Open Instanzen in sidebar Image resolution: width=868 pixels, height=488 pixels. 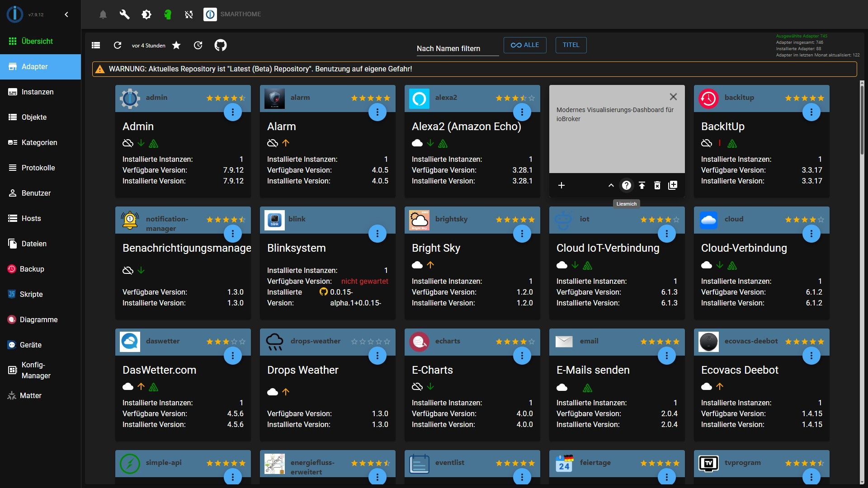click(41, 92)
